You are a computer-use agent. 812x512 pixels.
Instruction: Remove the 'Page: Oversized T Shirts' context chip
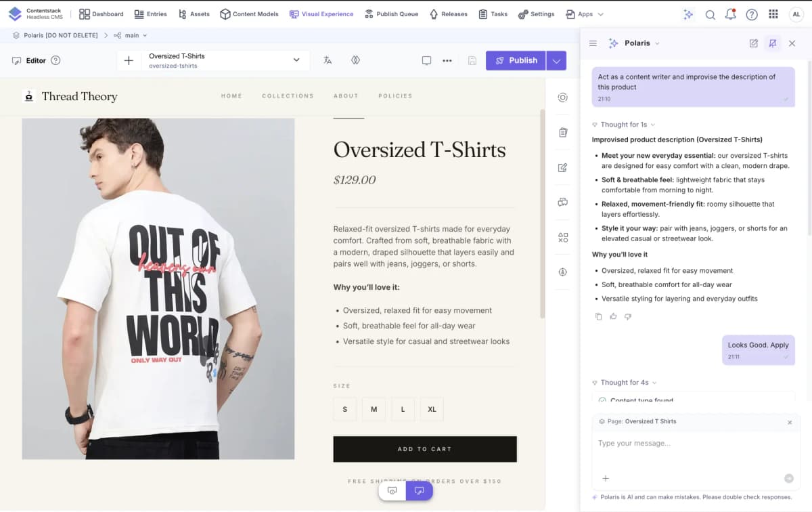click(790, 422)
